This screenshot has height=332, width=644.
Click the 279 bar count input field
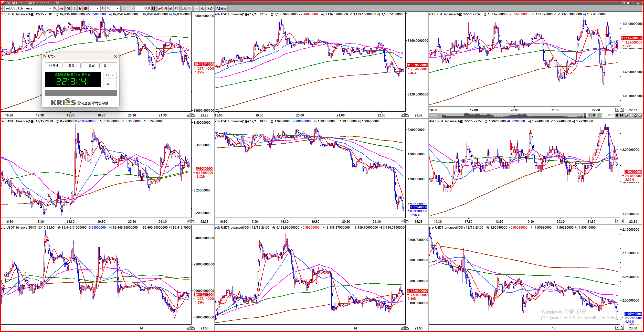[608, 115]
